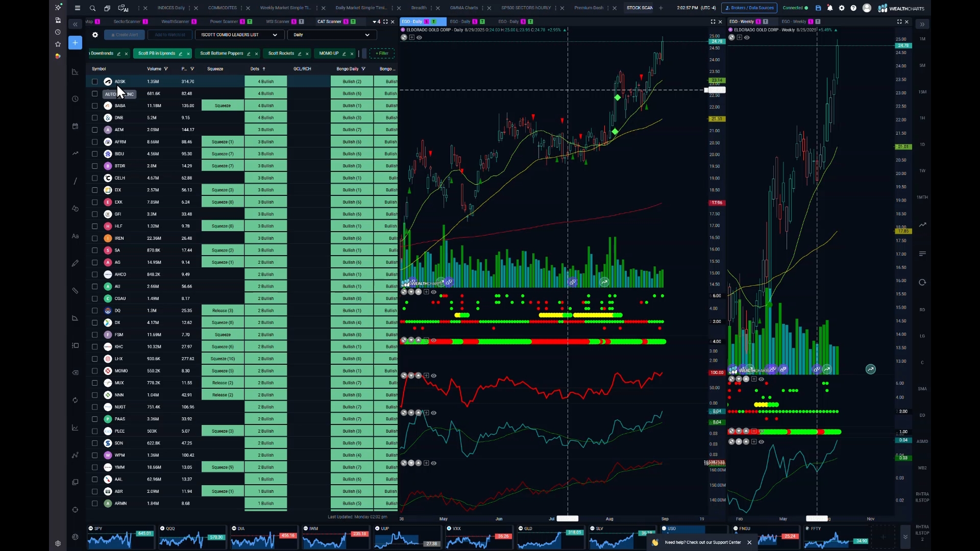
Task: Toggle visibility eye on EGO daily chart
Action: [419, 37]
